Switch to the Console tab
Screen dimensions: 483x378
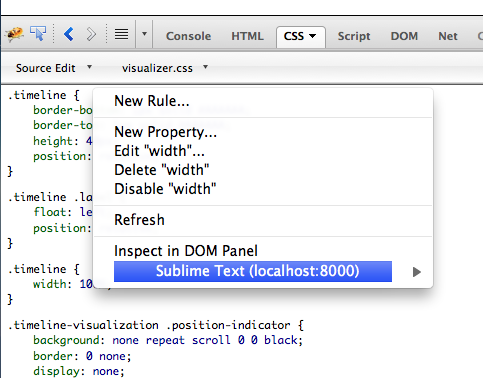click(x=188, y=36)
